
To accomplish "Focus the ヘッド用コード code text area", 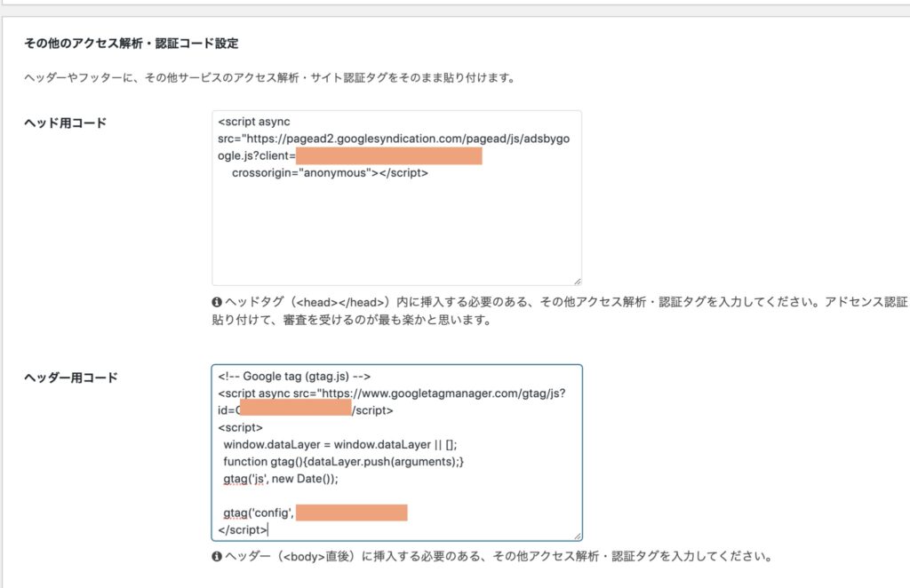I will pos(396,198).
